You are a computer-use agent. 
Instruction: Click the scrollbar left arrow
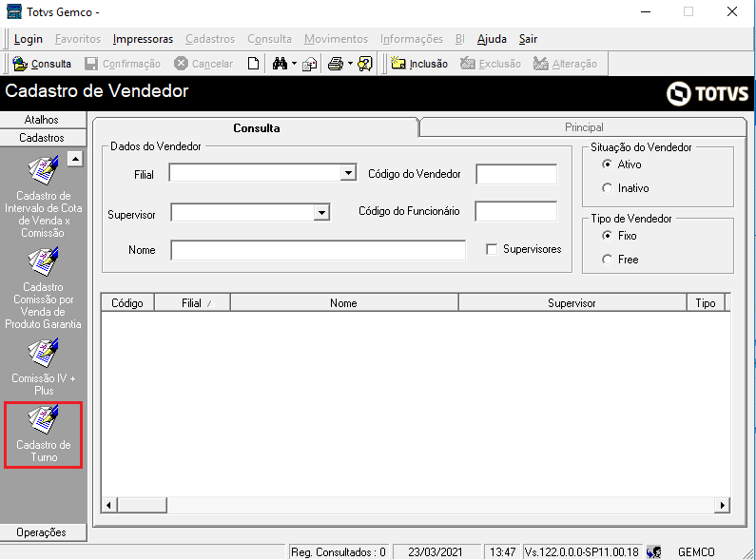pyautogui.click(x=108, y=505)
